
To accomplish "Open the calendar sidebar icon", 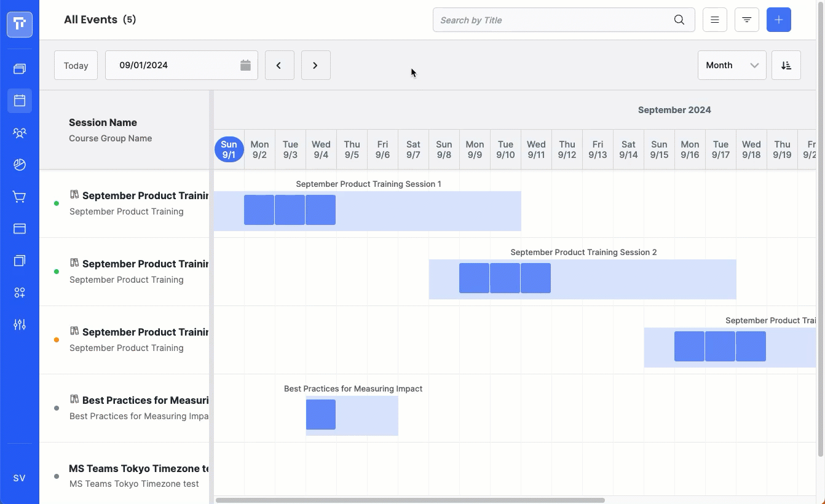I will tap(20, 100).
